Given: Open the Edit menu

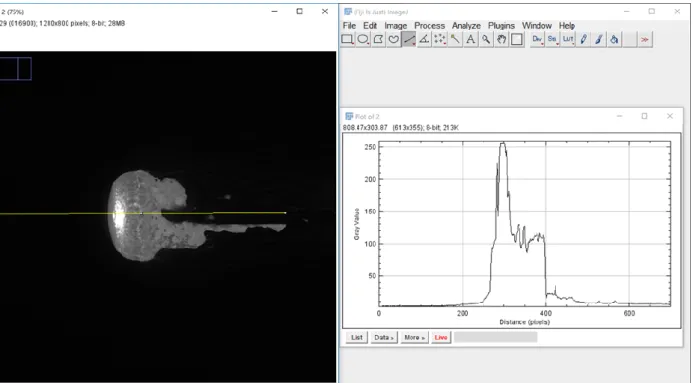Looking at the screenshot, I should (370, 26).
